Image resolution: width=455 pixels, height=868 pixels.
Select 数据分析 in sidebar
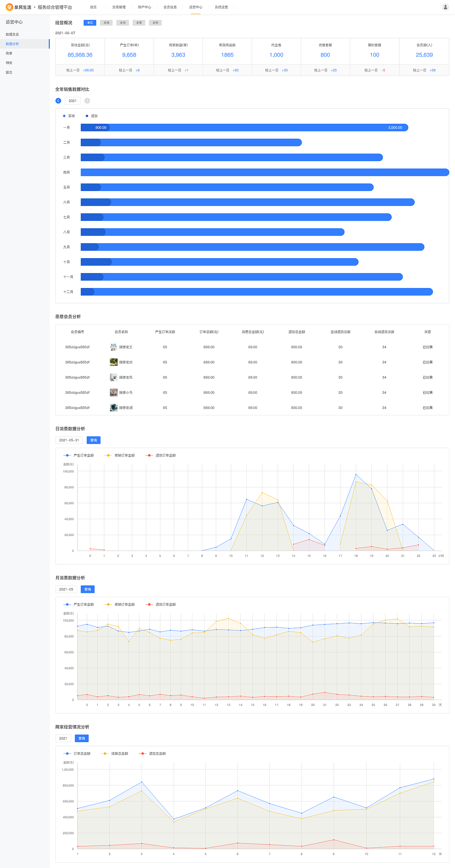click(25, 44)
